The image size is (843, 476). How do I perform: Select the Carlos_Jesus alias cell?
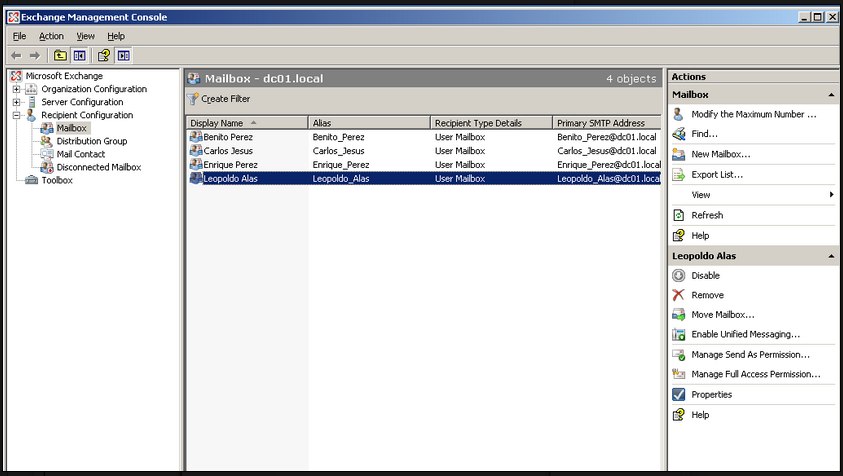339,151
